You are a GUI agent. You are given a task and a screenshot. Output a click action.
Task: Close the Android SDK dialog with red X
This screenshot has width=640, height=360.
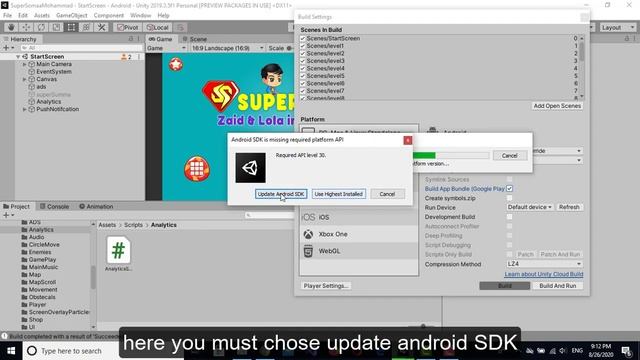(x=407, y=140)
